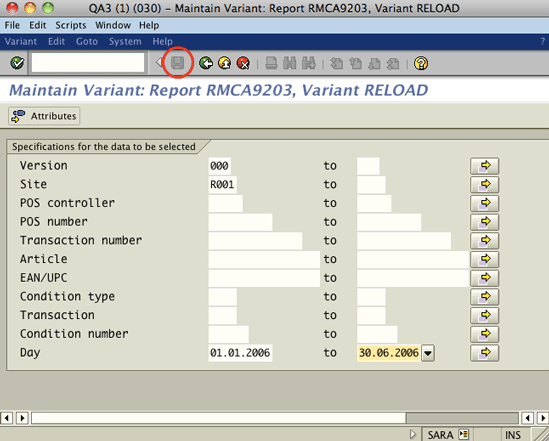Open the Goto menu
Screen dimensions: 549x441
[x=86, y=41]
